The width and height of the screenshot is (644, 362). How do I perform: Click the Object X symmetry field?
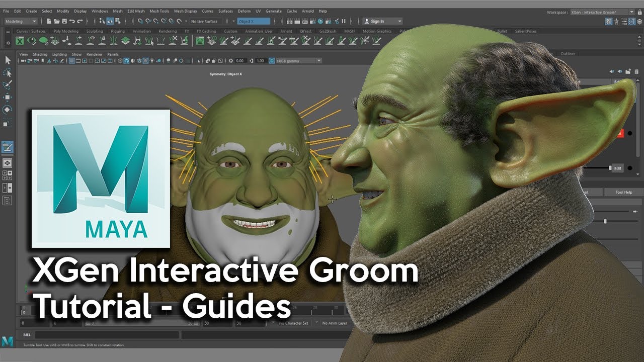(x=254, y=21)
